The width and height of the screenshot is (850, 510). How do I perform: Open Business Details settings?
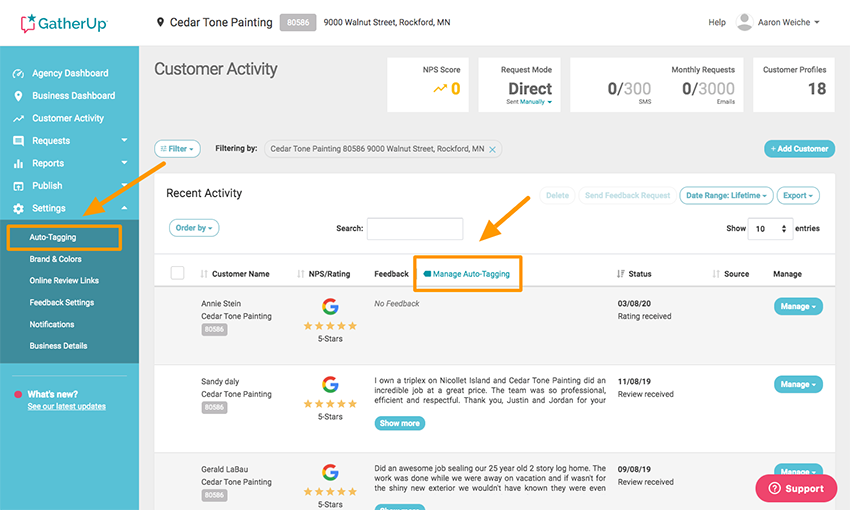point(58,346)
